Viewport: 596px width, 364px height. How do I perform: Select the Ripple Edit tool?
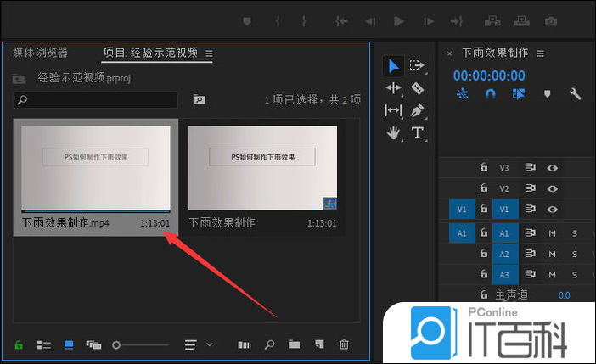coord(393,87)
